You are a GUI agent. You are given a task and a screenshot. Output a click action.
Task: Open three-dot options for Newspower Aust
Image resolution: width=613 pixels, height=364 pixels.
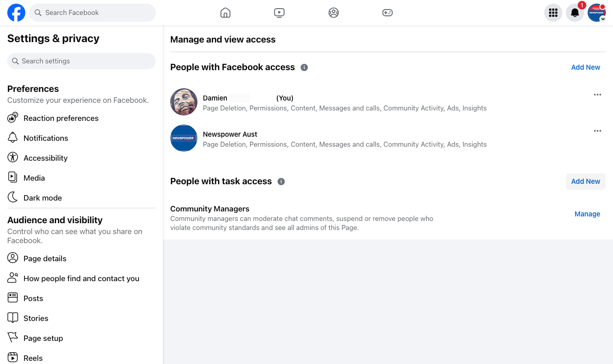[x=598, y=131]
